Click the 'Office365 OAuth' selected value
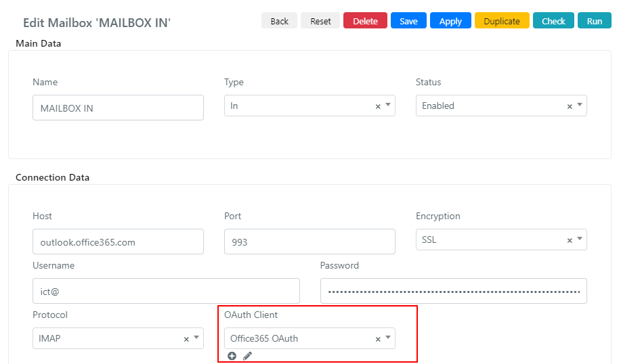The height and width of the screenshot is (364, 619). pyautogui.click(x=264, y=338)
